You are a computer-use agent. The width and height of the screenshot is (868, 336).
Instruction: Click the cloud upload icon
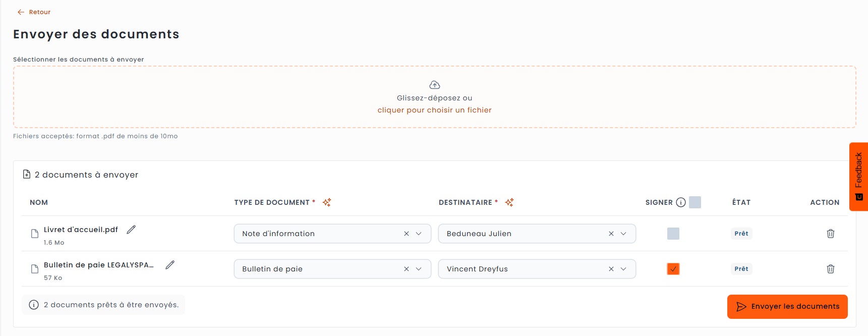[434, 85]
